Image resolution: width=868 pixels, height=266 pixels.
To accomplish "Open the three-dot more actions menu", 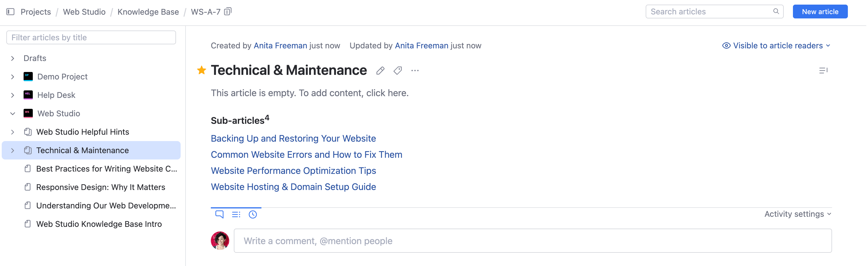I will (x=415, y=71).
